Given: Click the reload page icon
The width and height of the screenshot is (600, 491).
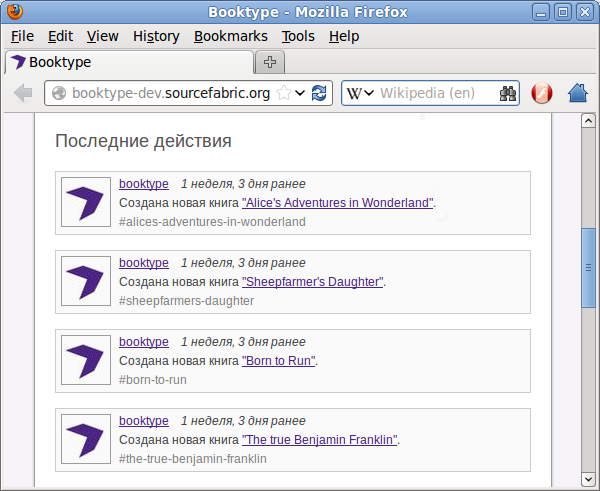Looking at the screenshot, I should (x=319, y=93).
